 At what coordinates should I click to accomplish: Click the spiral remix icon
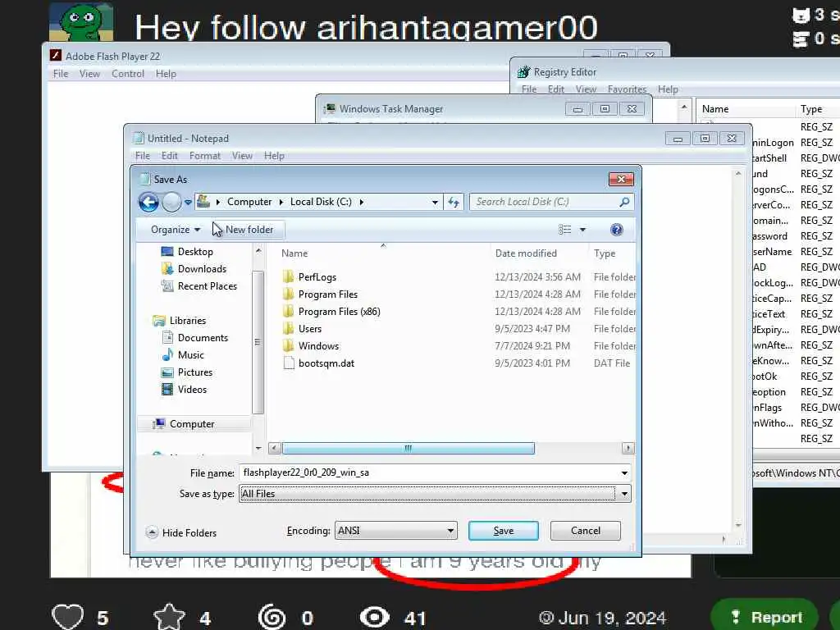(x=272, y=617)
